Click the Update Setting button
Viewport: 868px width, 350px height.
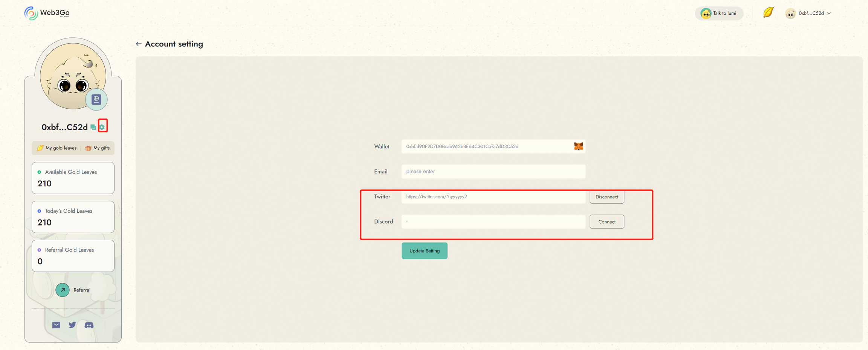424,251
